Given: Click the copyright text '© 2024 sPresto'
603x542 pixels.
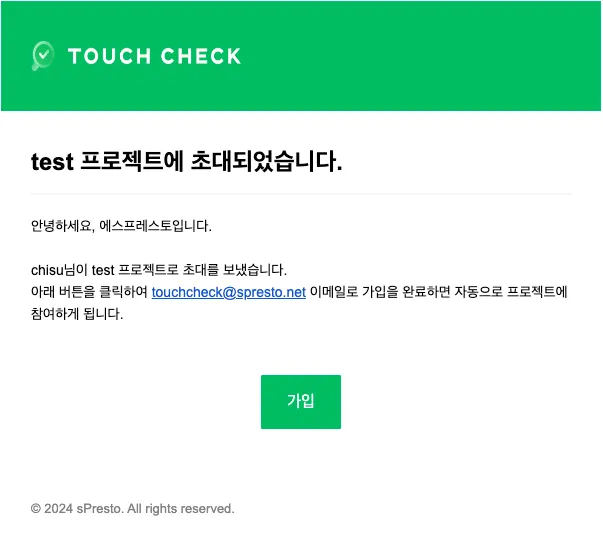Looking at the screenshot, I should pos(77,509).
